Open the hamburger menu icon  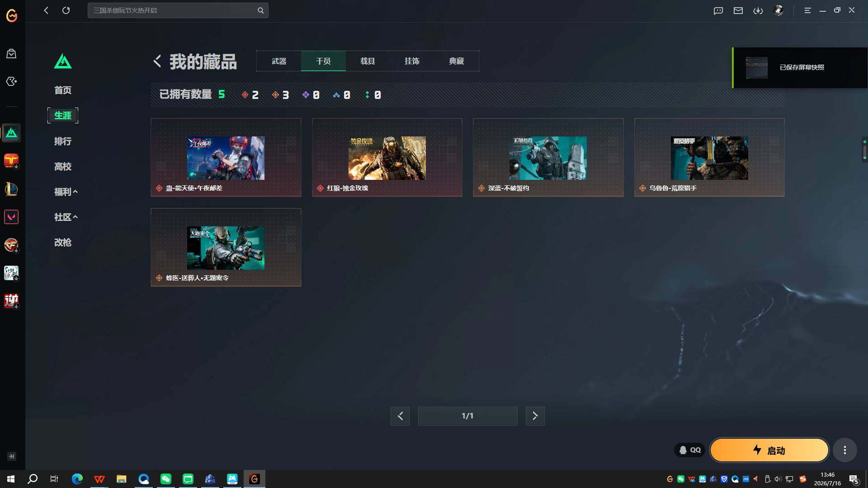(x=807, y=10)
